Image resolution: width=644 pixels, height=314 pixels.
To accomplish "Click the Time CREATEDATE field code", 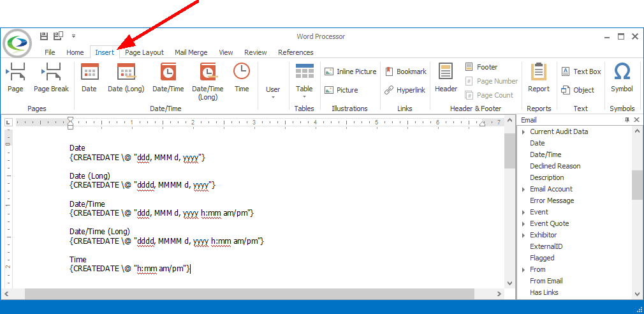I will (130, 269).
